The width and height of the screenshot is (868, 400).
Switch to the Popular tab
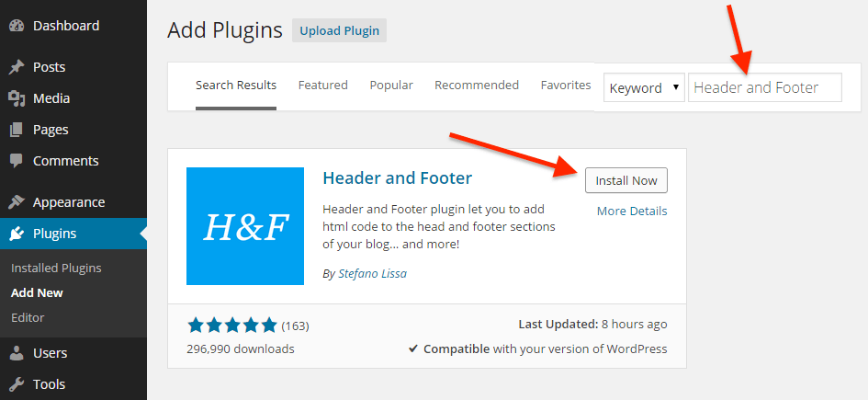(391, 86)
